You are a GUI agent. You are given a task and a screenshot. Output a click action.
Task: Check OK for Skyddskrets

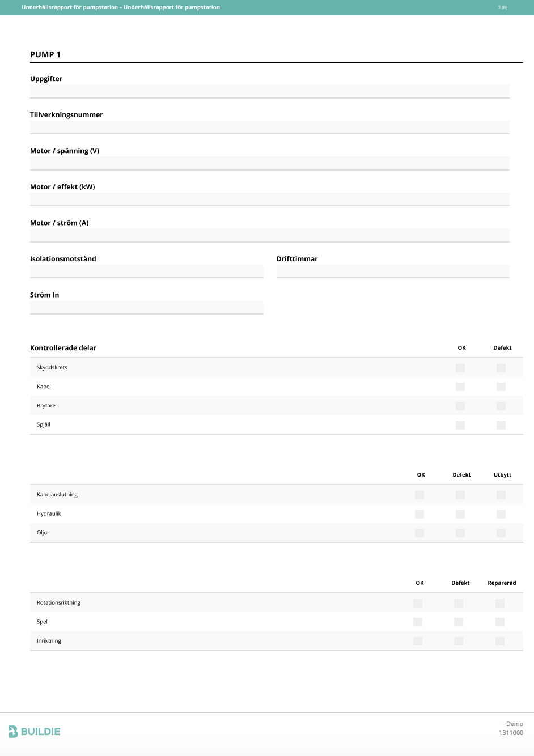coord(460,368)
